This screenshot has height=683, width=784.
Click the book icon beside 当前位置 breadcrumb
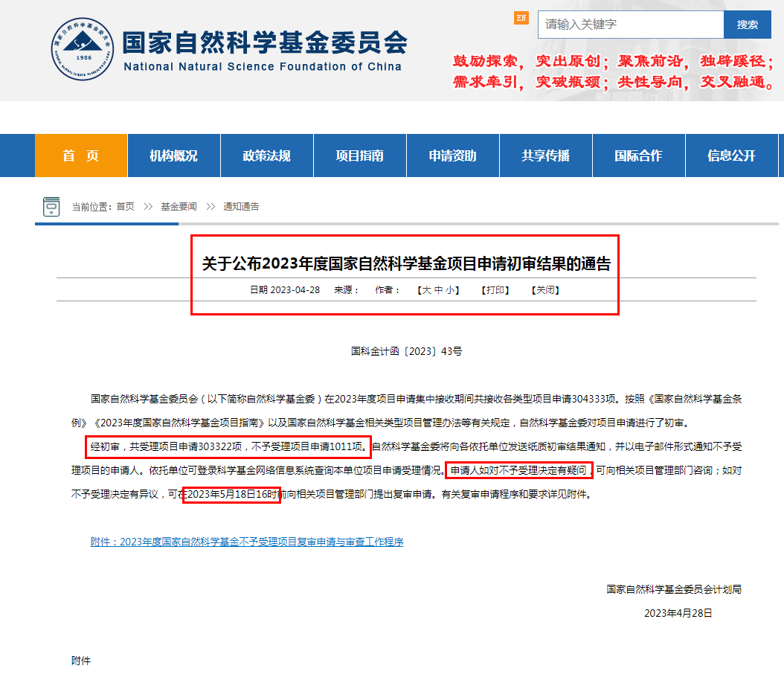click(x=51, y=206)
